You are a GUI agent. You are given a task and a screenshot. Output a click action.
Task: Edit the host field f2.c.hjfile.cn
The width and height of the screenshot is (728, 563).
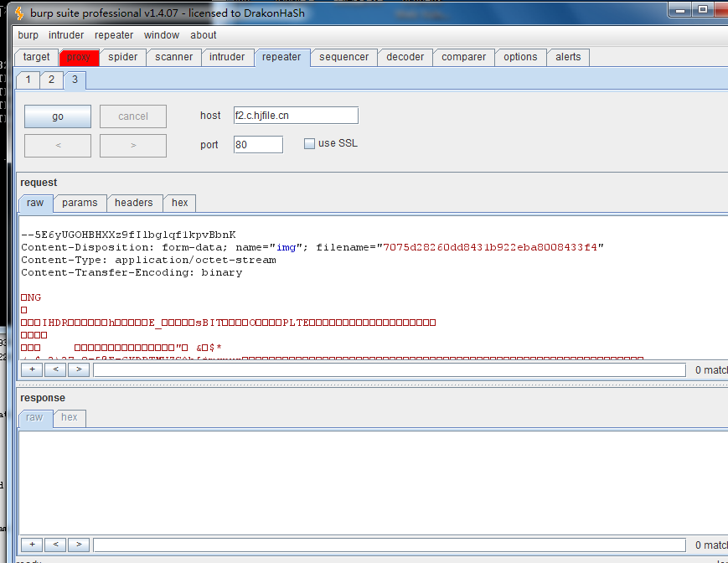(x=296, y=116)
